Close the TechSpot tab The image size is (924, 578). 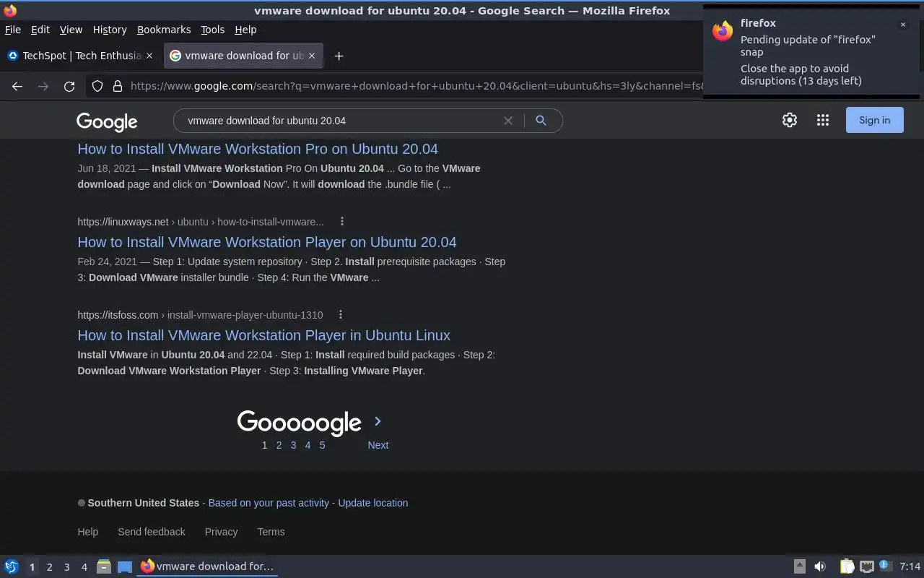(149, 56)
